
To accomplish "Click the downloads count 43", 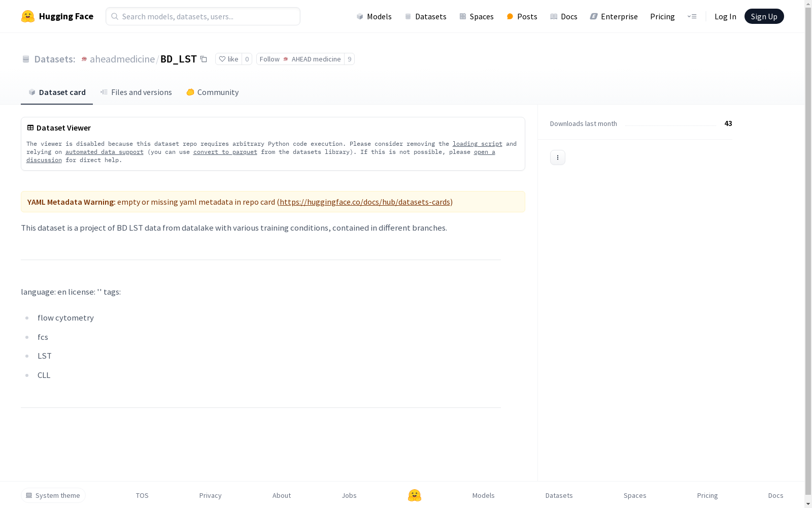I will (728, 123).
